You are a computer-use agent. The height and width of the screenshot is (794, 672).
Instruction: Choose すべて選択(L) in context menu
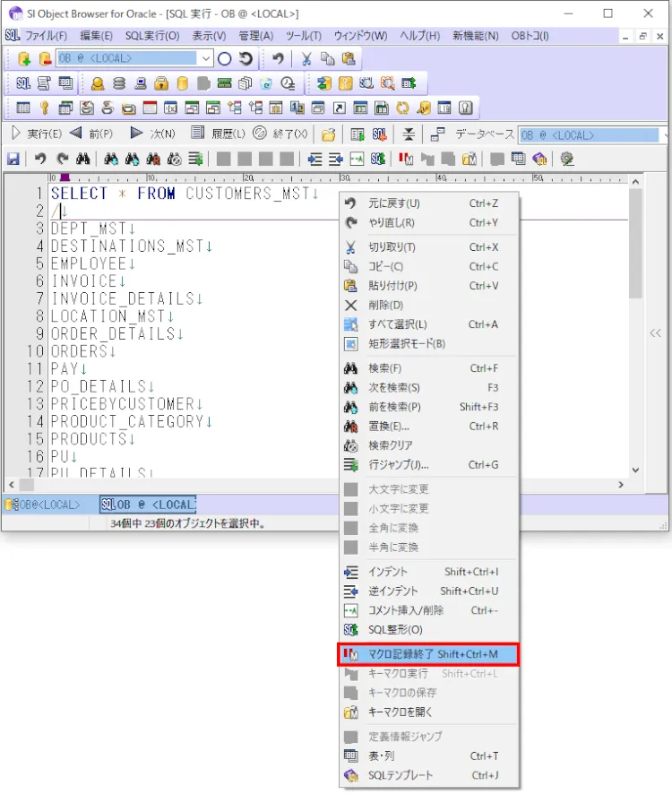[x=428, y=324]
